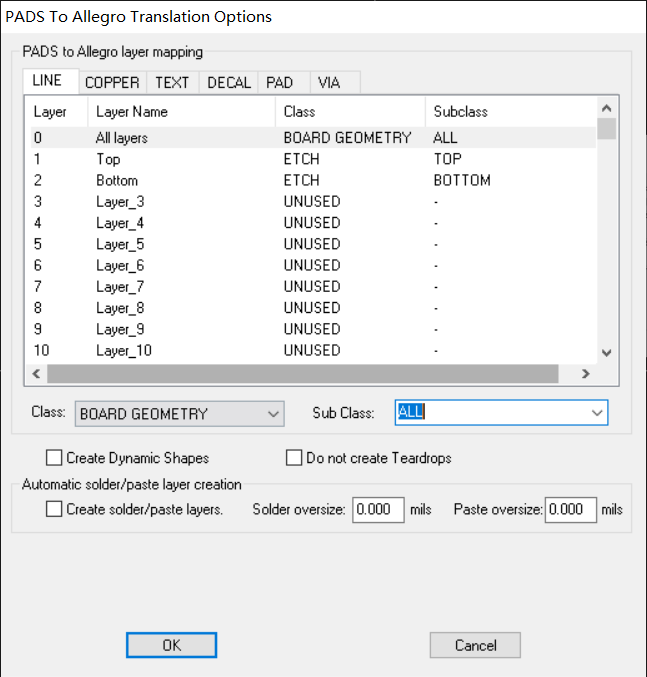
Task: Select the 'Layer_3' row
Action: (313, 202)
